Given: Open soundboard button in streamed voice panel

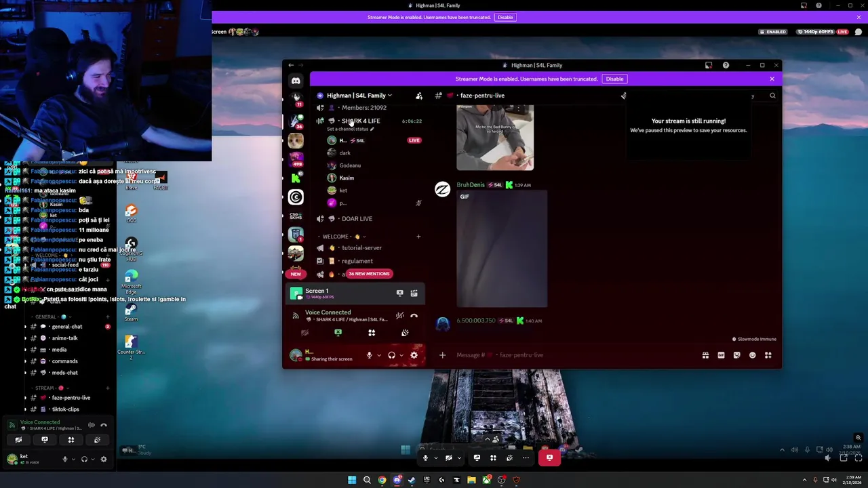Looking at the screenshot, I should point(405,333).
